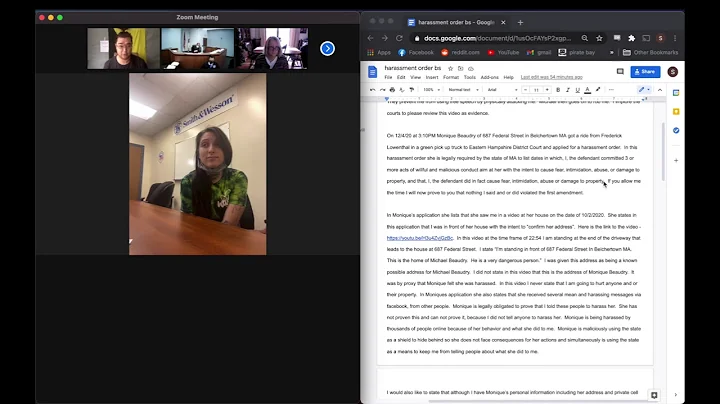720x404 pixels.
Task: Apply Bold formatting
Action: click(x=558, y=90)
